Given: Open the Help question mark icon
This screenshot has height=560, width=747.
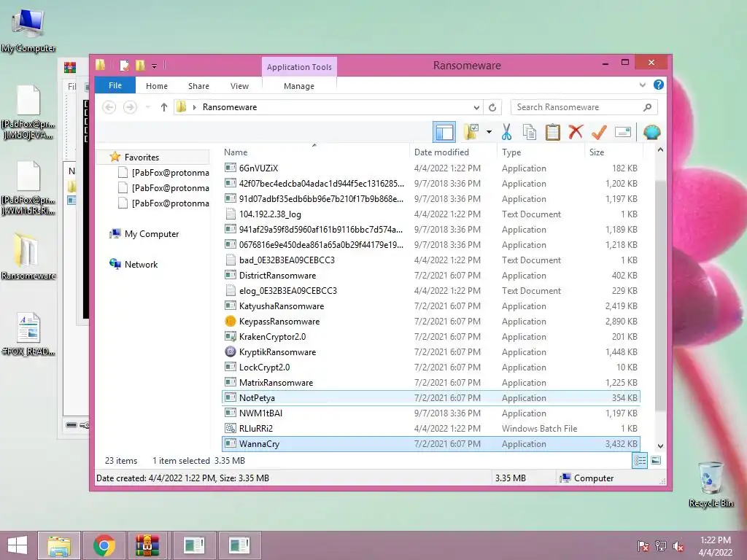Looking at the screenshot, I should coord(659,85).
